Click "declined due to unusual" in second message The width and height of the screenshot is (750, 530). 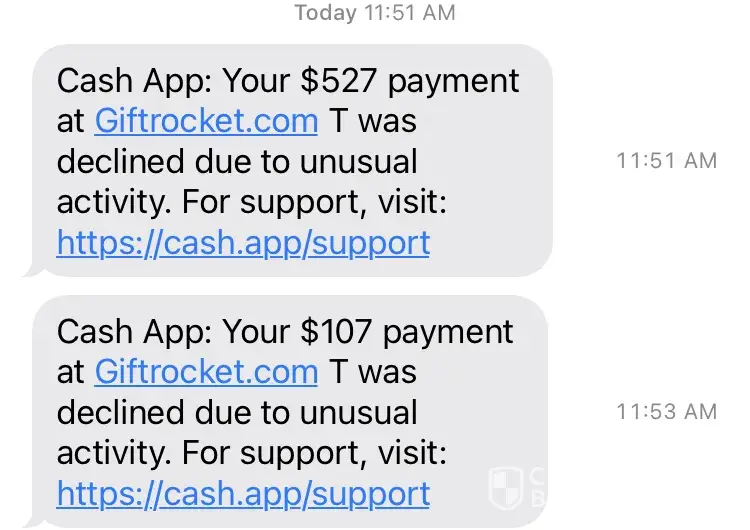click(237, 412)
